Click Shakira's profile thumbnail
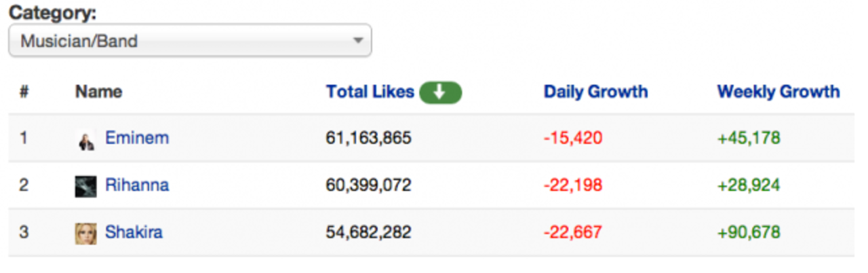This screenshot has width=868, height=273. pos(85,233)
